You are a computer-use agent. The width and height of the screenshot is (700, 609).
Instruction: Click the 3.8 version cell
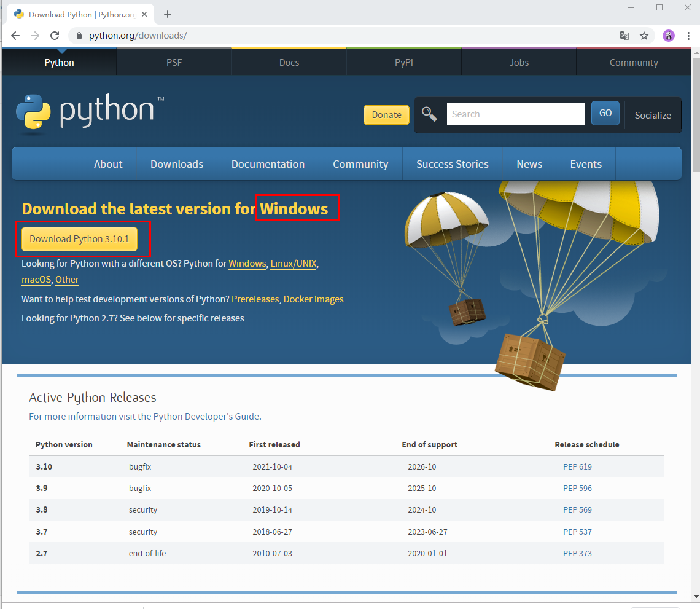(42, 510)
